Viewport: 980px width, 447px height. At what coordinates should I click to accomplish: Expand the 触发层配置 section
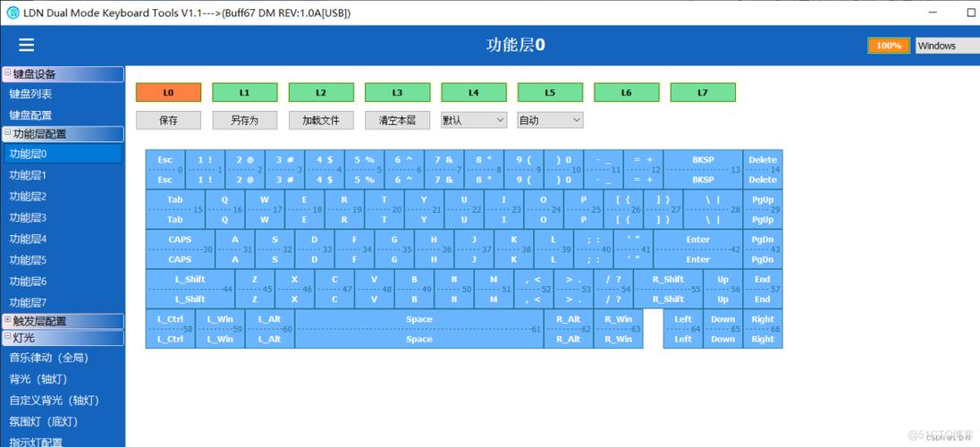click(7, 321)
